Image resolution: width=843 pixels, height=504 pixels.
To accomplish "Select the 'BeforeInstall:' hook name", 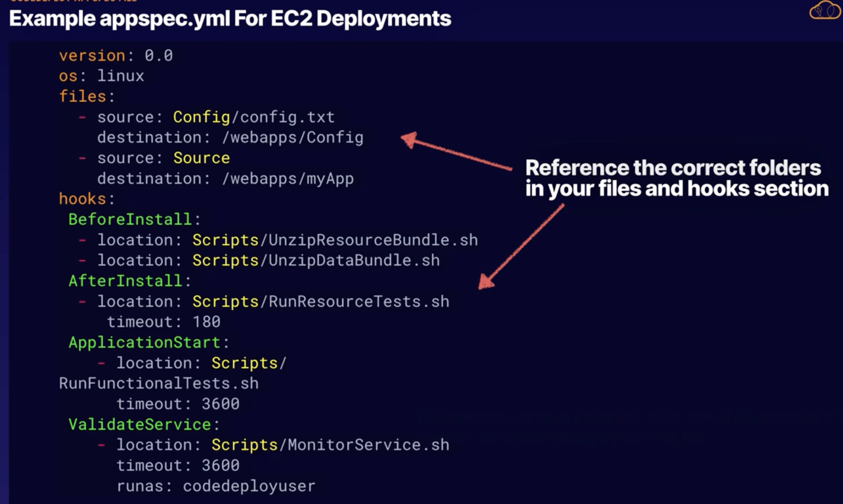I will click(x=135, y=219).
